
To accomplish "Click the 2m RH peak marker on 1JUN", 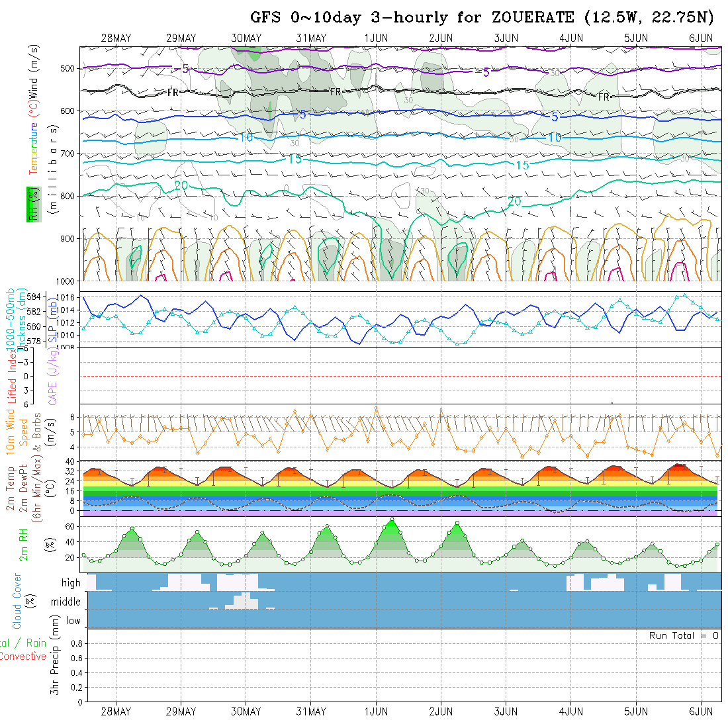I will 392,520.
